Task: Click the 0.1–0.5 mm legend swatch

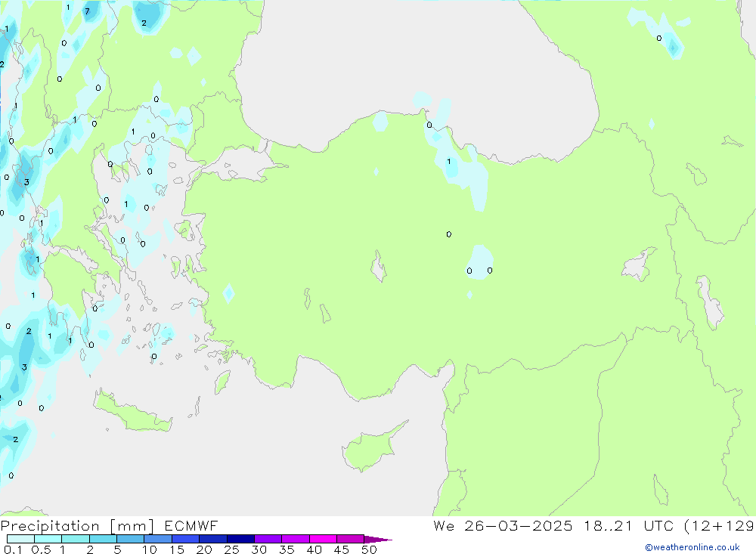Action: pyautogui.click(x=20, y=539)
